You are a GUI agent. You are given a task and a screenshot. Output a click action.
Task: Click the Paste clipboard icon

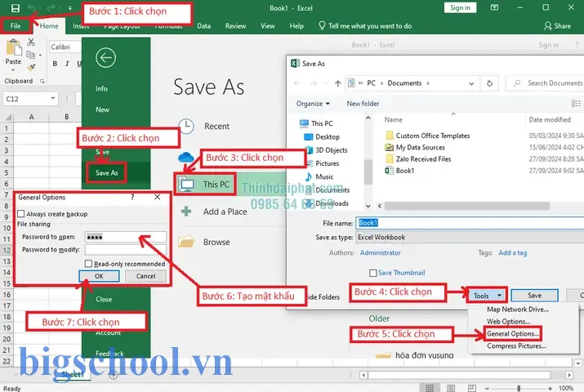click(x=13, y=47)
